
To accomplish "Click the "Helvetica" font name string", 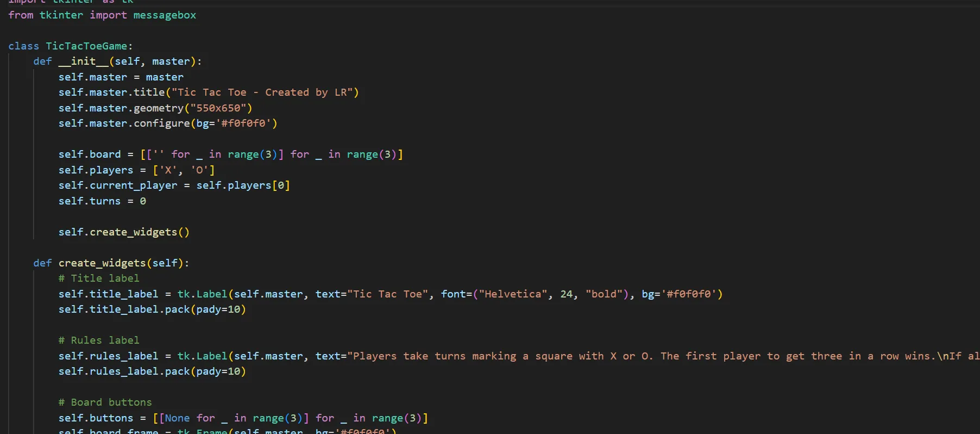I will coord(513,294).
